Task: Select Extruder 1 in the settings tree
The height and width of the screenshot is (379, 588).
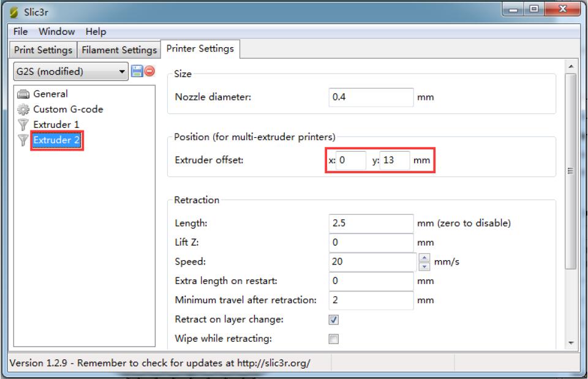Action: pos(56,124)
